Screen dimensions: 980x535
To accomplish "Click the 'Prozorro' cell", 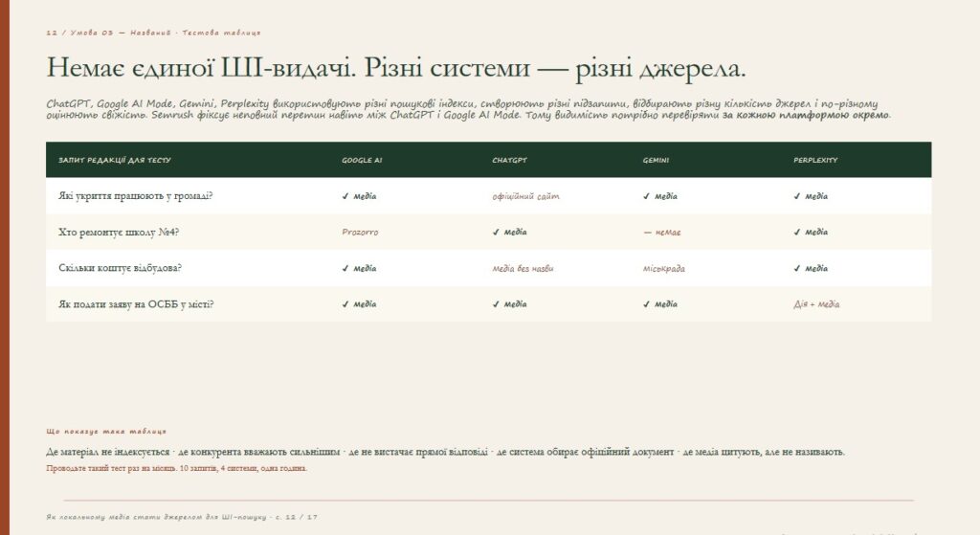I will tap(360, 232).
